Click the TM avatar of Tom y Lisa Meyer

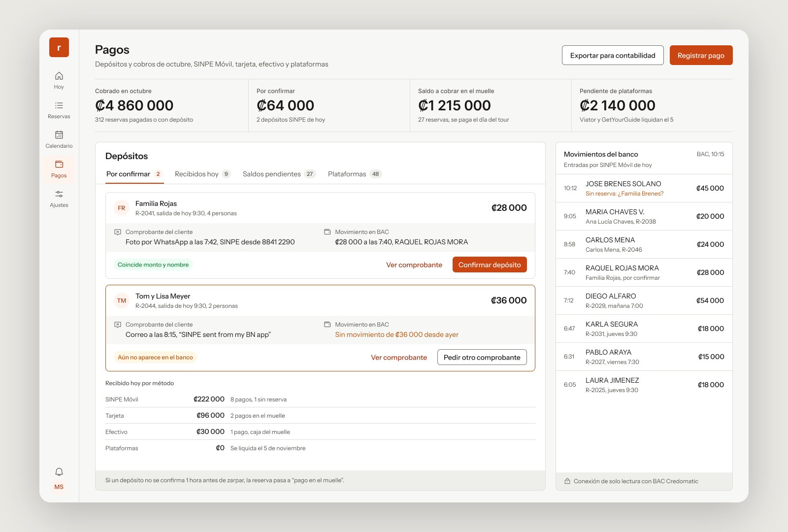(x=122, y=300)
